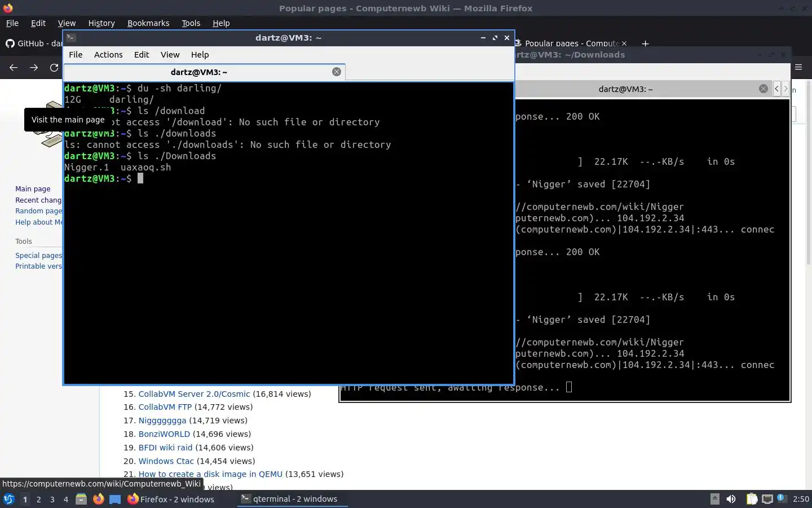Viewport: 812px width, 508px height.
Task: Reload the current Firefox page
Action: (x=54, y=68)
